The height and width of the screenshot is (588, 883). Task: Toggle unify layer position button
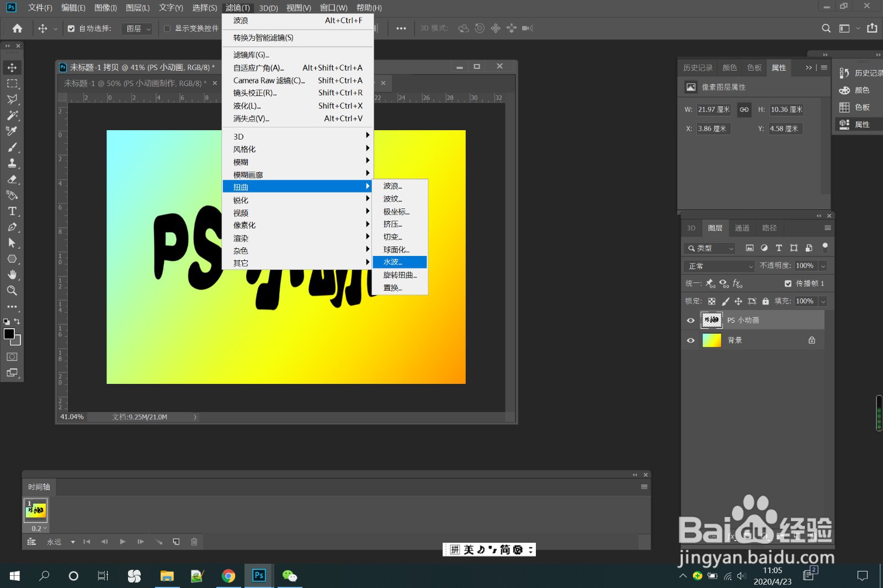[710, 284]
